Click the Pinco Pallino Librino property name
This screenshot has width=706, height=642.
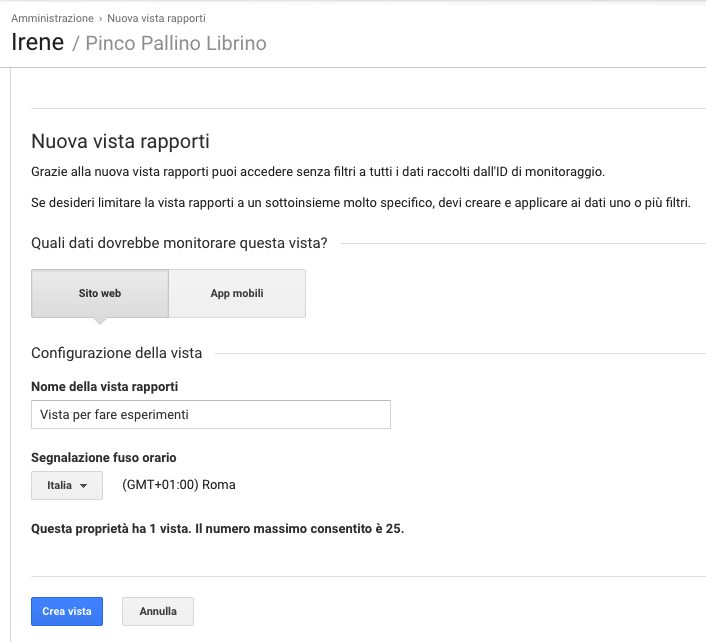tap(176, 44)
